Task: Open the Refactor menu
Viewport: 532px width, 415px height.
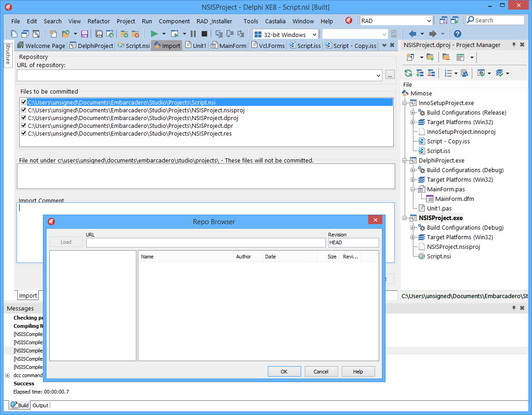Action: coord(99,21)
